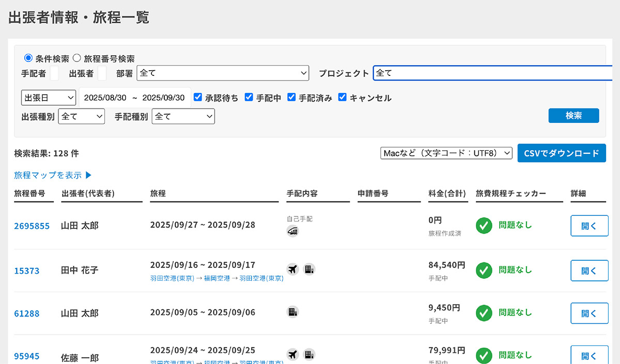Uncheck the 承認待ち checkbox

point(198,98)
